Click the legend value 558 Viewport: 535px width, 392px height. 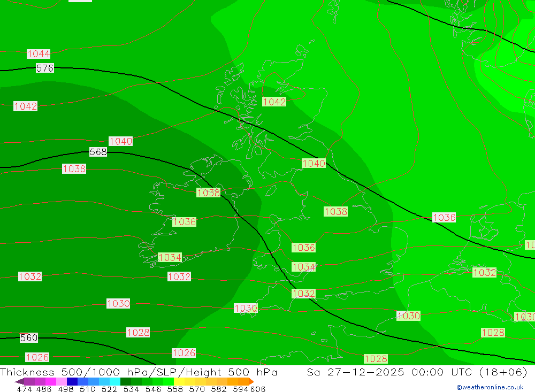(175, 389)
